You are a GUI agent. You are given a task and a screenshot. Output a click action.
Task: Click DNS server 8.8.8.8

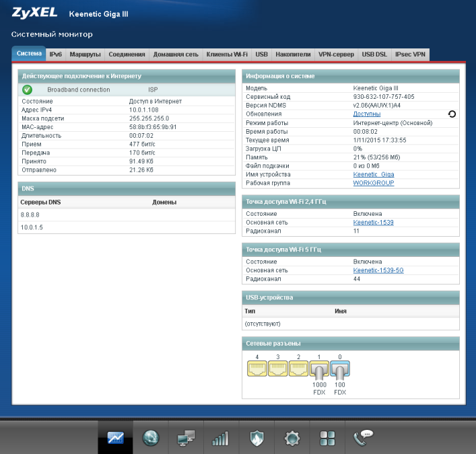[30, 215]
